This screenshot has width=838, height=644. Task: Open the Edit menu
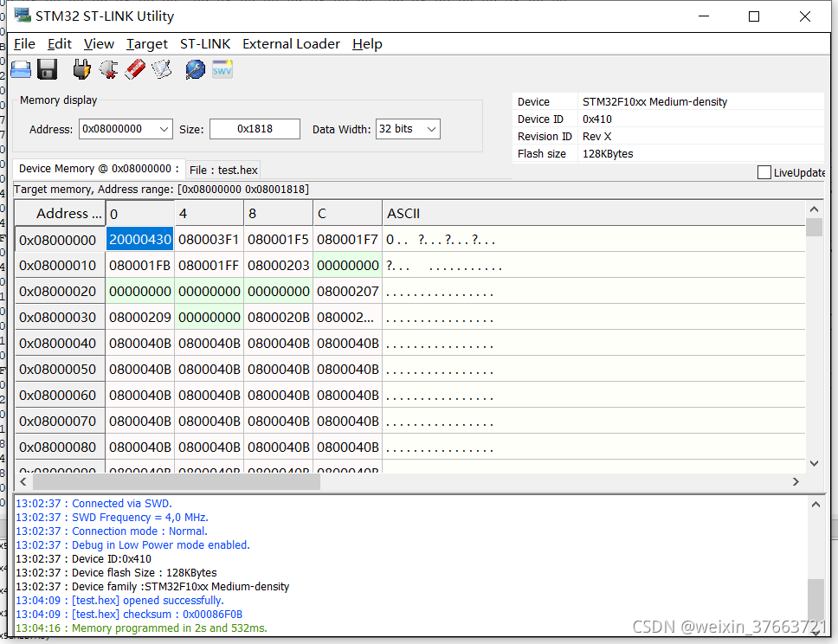pos(60,44)
